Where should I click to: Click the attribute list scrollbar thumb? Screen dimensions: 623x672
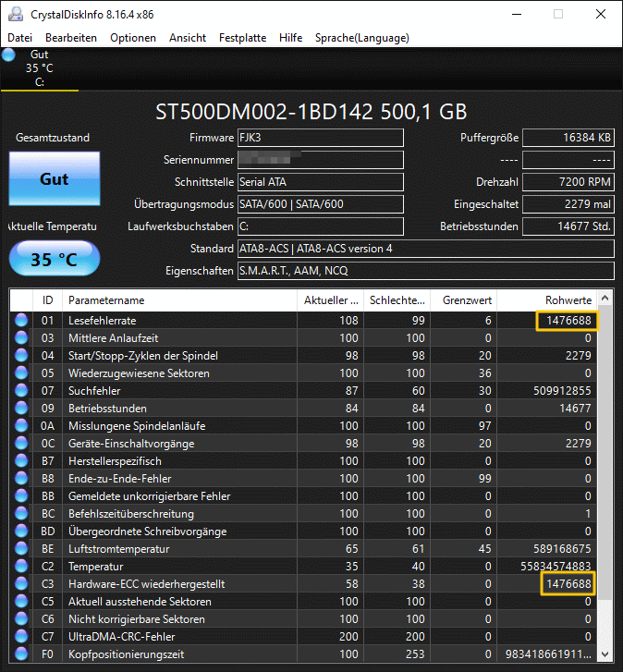(605, 452)
